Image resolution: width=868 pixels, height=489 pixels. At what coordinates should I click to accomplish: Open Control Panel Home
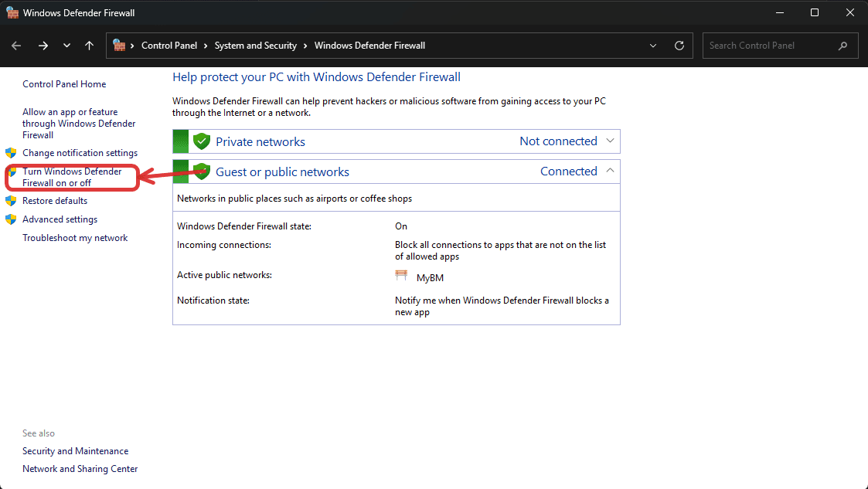[64, 84]
